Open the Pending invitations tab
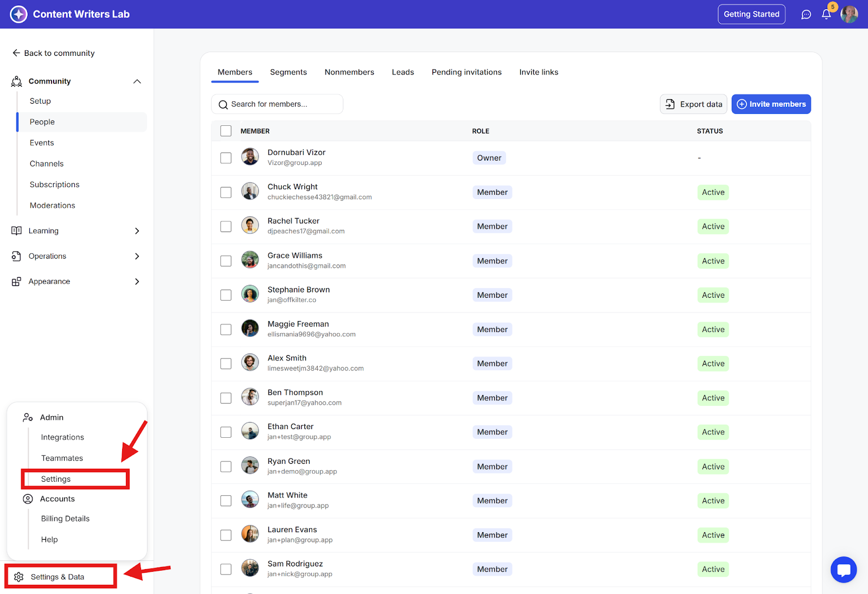 (x=466, y=72)
